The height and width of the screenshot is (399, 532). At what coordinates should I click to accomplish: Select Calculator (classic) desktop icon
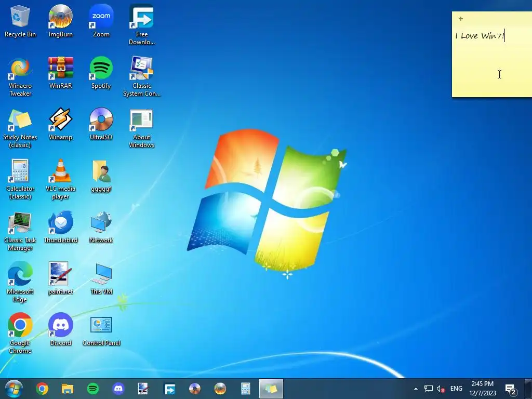pos(20,180)
